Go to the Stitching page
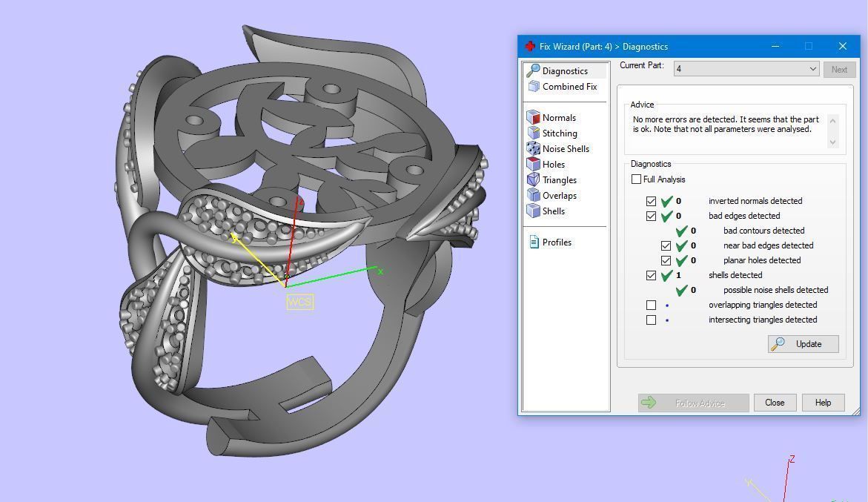Image resolution: width=868 pixels, height=502 pixels. 560,133
